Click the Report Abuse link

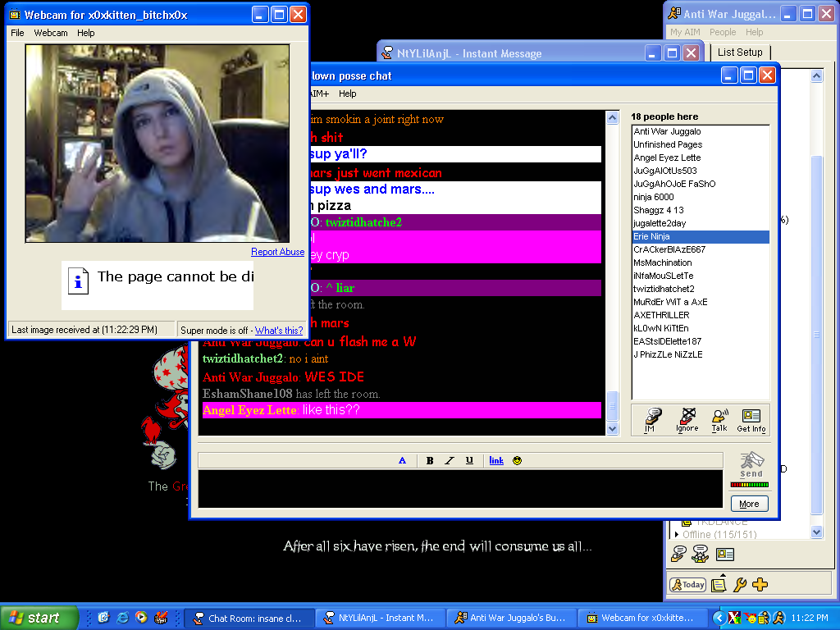(277, 252)
